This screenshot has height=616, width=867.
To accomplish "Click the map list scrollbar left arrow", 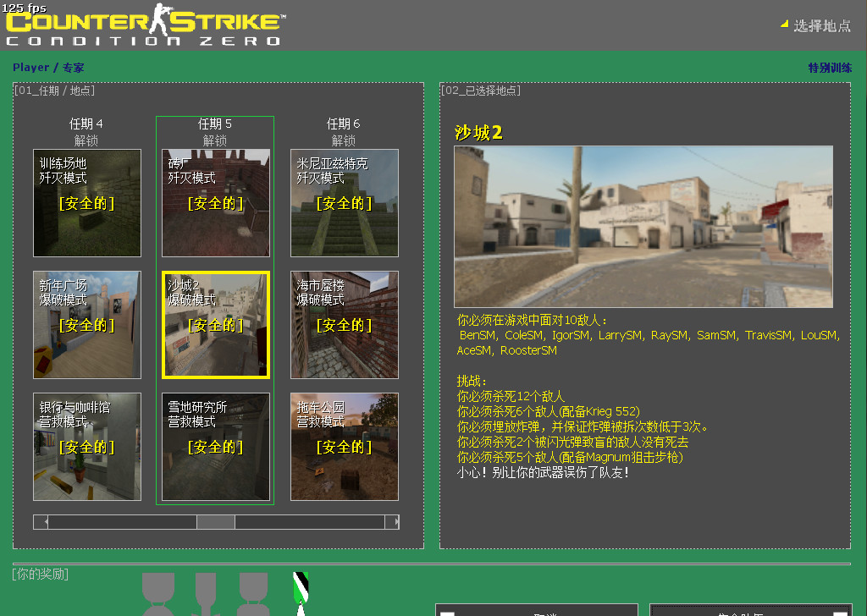I will coord(41,522).
